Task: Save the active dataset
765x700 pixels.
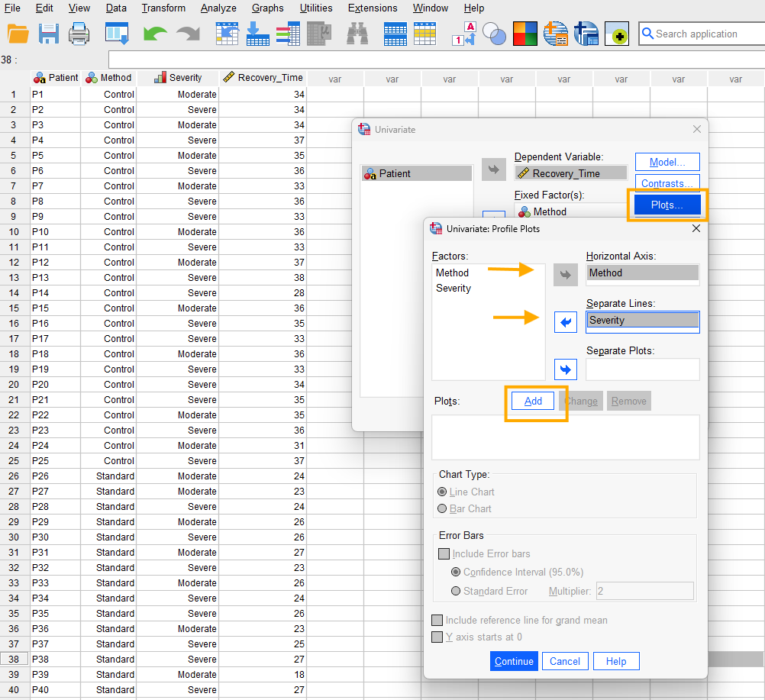Action: click(x=48, y=34)
